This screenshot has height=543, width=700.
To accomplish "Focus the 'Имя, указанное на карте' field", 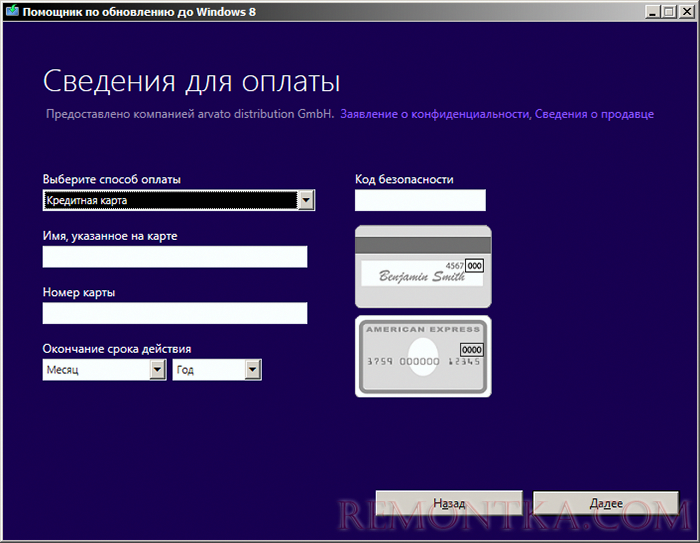I will click(175, 257).
